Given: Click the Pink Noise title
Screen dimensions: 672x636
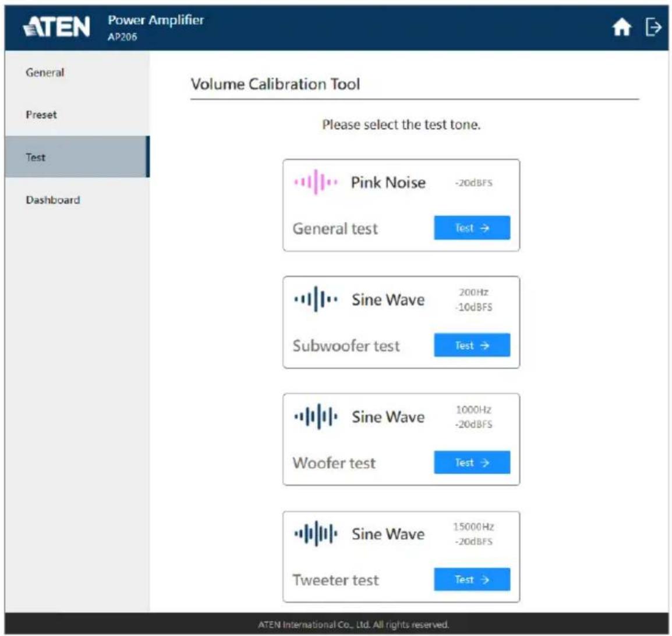Looking at the screenshot, I should (x=388, y=183).
